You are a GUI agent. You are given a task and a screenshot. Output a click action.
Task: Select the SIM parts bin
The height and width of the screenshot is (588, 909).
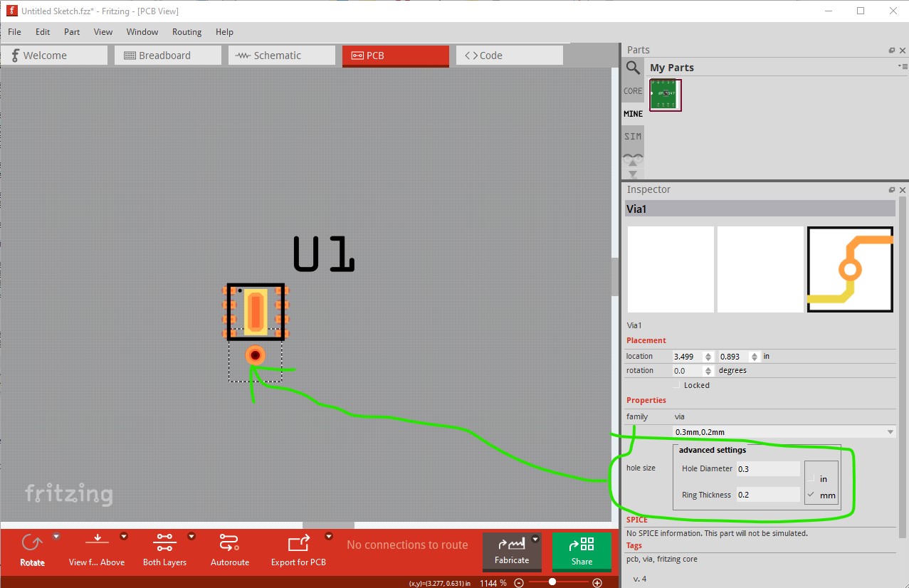(x=633, y=136)
